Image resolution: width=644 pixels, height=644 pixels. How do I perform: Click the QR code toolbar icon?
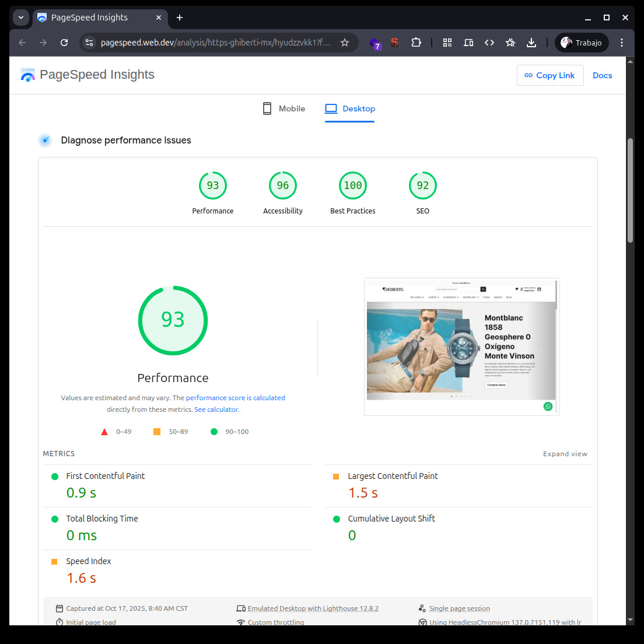coord(447,43)
